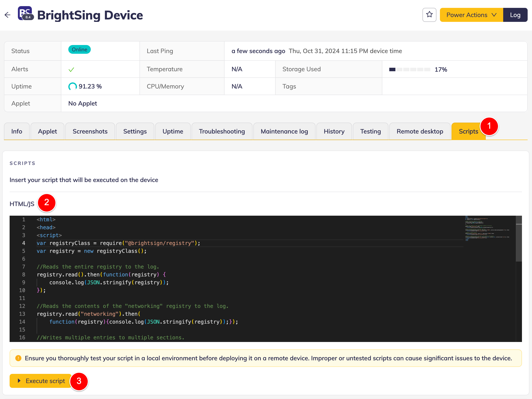
Task: Go to the Maintenance log tab
Action: [x=284, y=132]
